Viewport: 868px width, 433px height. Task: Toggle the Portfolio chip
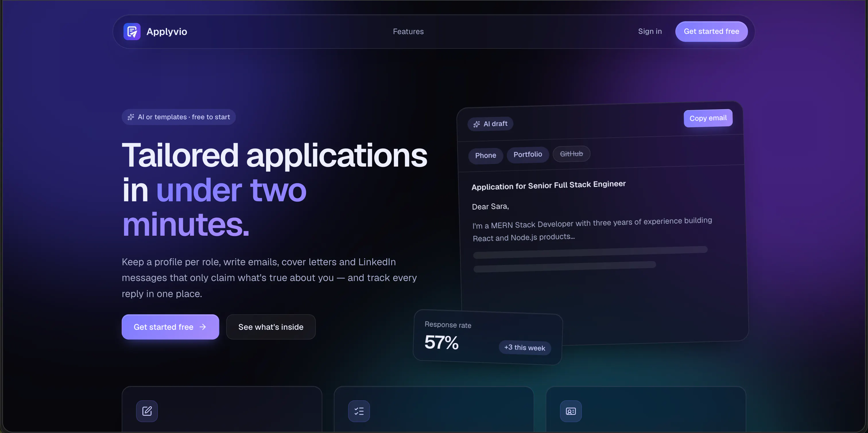(528, 154)
